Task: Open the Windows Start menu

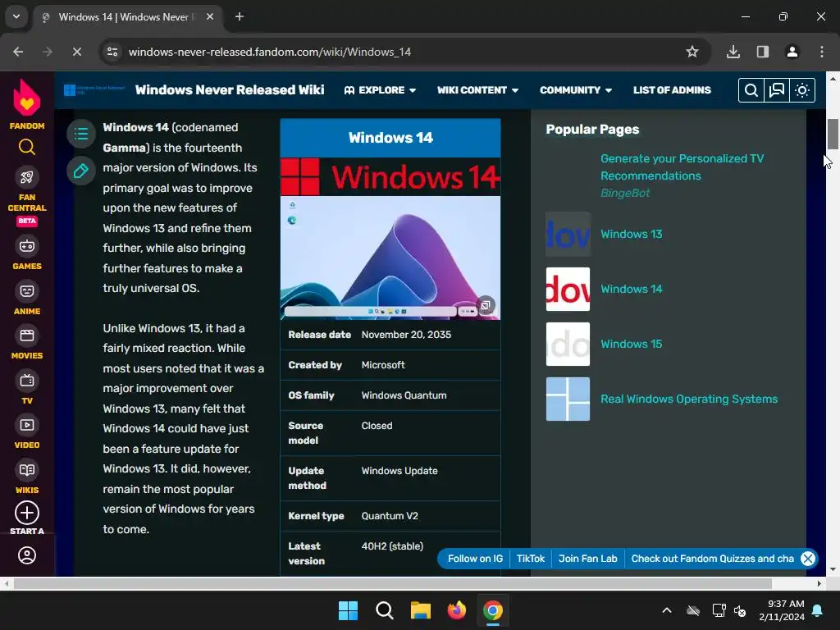Action: pyautogui.click(x=348, y=610)
